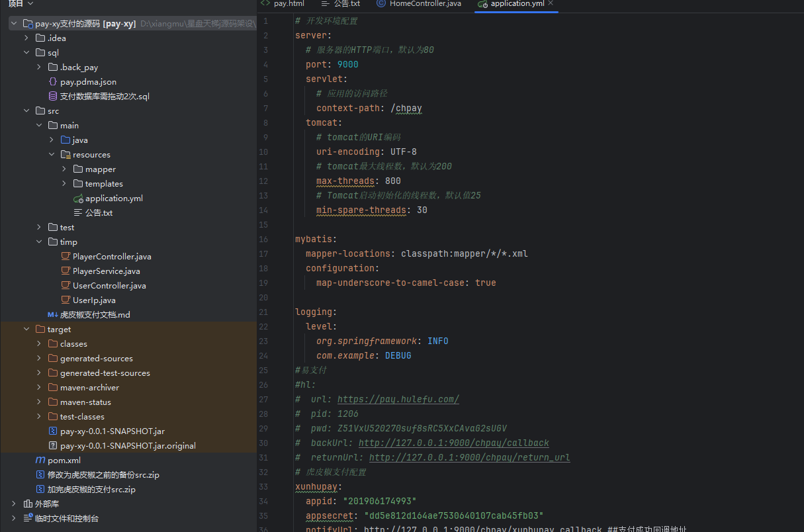Click the 外部库 library icon
This screenshot has width=804, height=532.
pyautogui.click(x=28, y=504)
